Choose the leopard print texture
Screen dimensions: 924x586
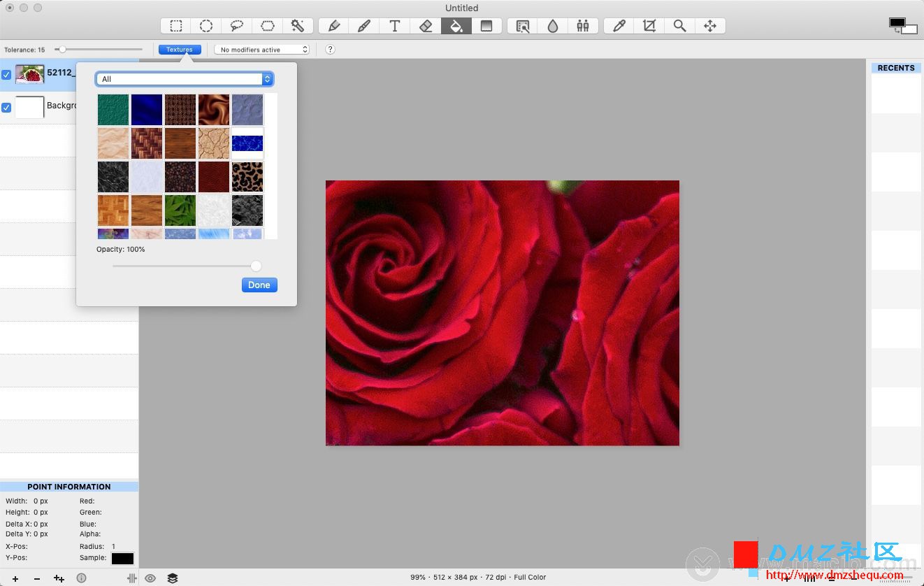tap(247, 177)
